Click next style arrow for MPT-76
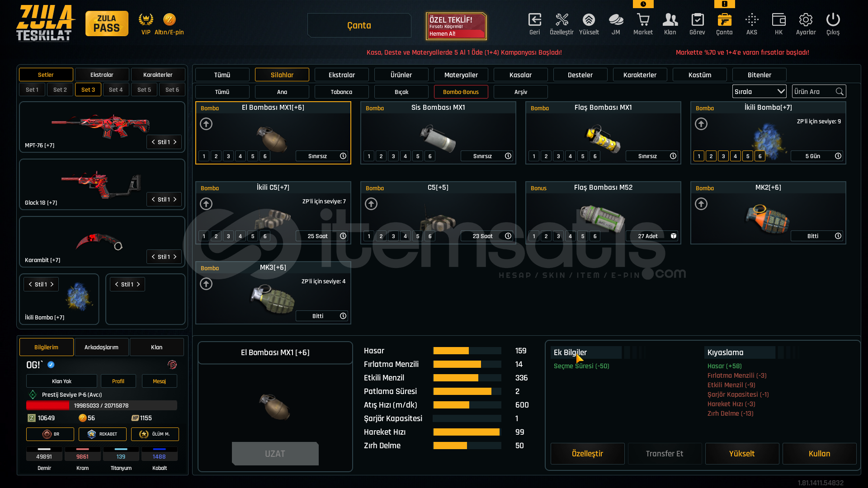Viewport: 868px width, 488px height. (175, 142)
